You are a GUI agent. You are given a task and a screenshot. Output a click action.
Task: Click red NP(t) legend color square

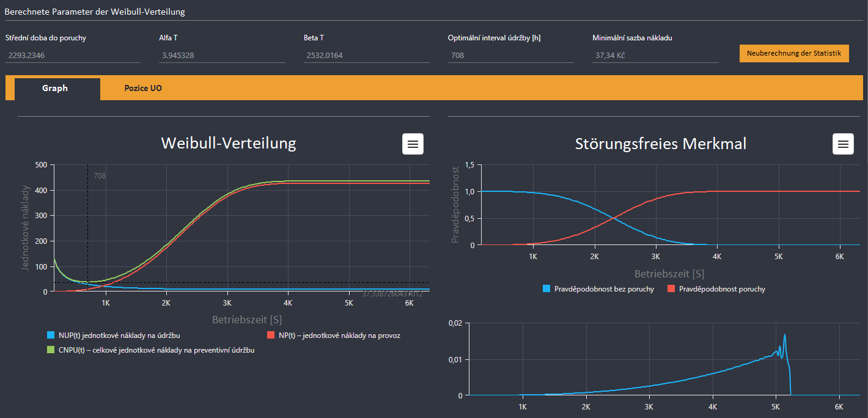tap(271, 335)
